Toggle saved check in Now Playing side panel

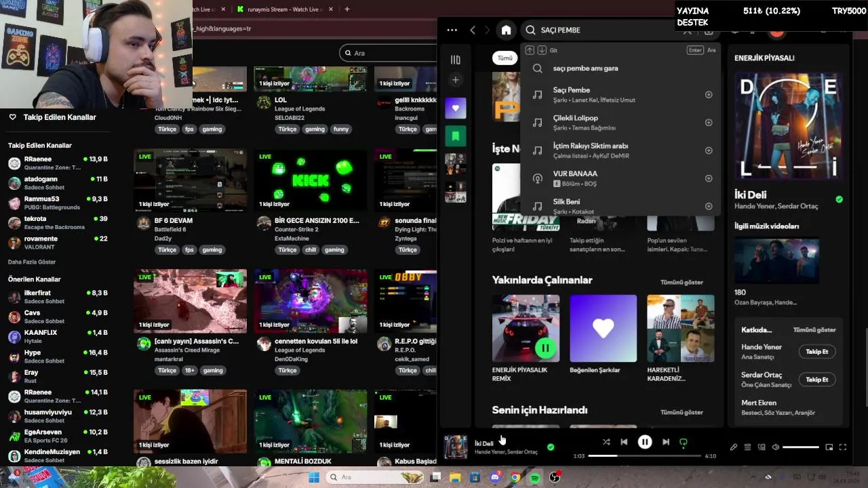840,199
